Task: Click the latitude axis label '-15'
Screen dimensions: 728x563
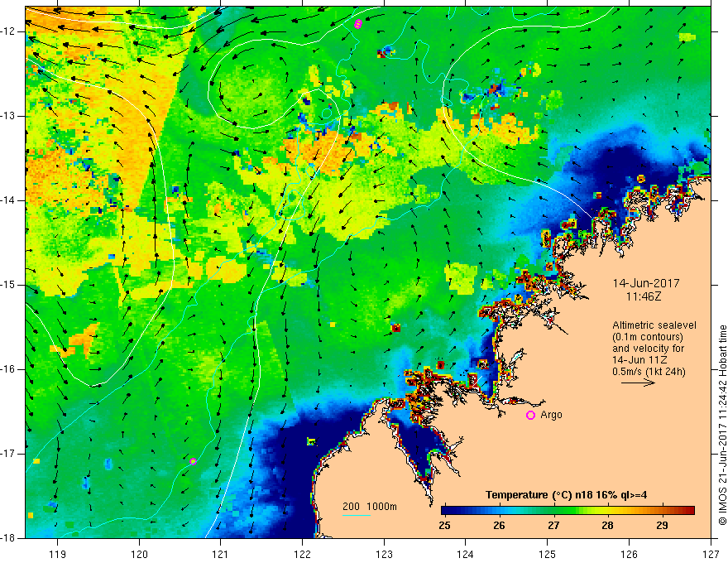Action: pyautogui.click(x=9, y=285)
